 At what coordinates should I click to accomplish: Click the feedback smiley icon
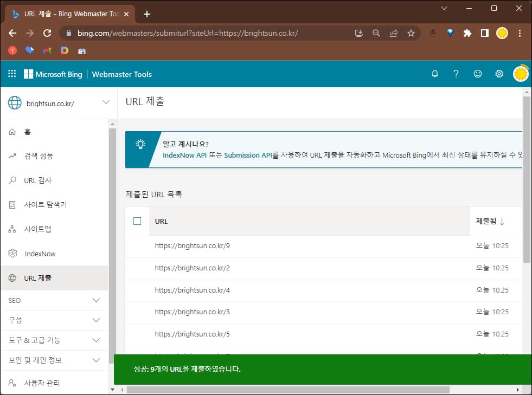[x=477, y=74]
